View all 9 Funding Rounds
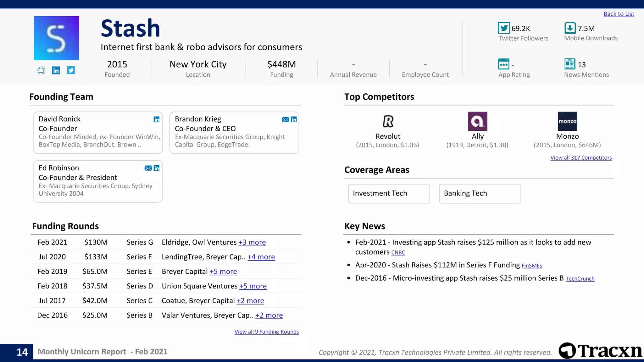Image resolution: width=644 pixels, height=362 pixels. (x=267, y=332)
